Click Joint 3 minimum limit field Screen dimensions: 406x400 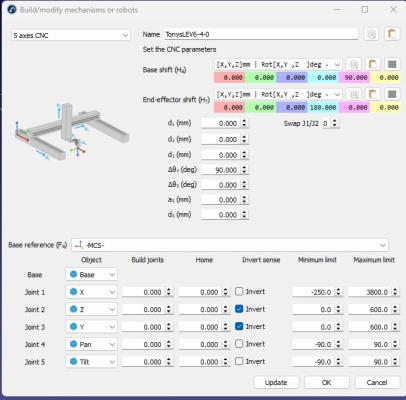coord(314,327)
